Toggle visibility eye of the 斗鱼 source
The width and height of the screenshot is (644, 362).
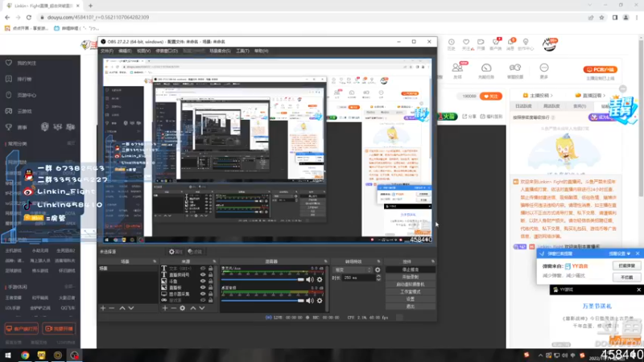tap(203, 281)
